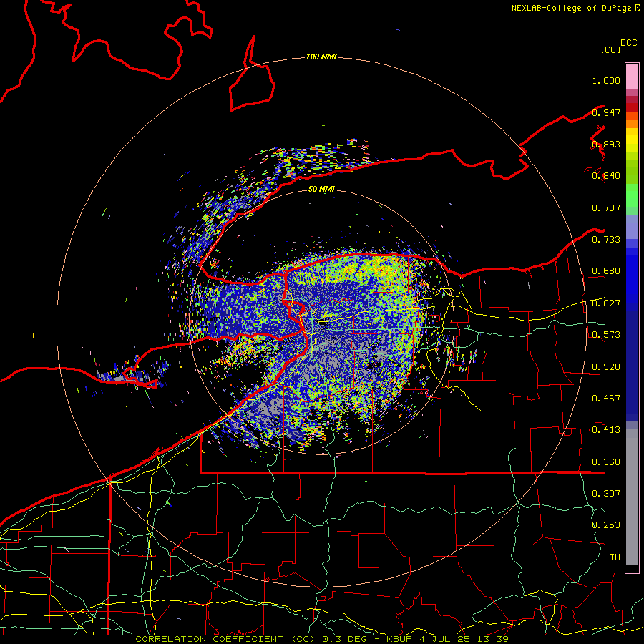
Task: Click the pink segment of the color bar
Action: pyautogui.click(x=632, y=77)
